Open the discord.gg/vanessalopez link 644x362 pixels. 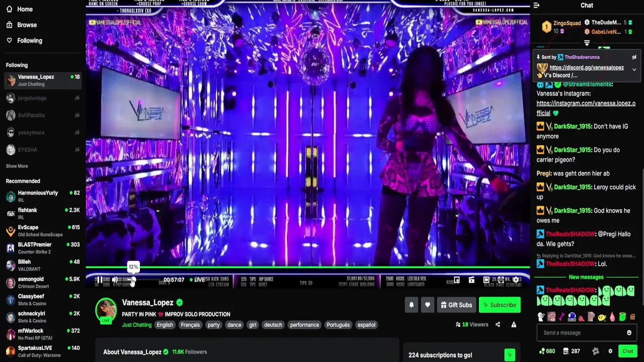pyautogui.click(x=587, y=67)
